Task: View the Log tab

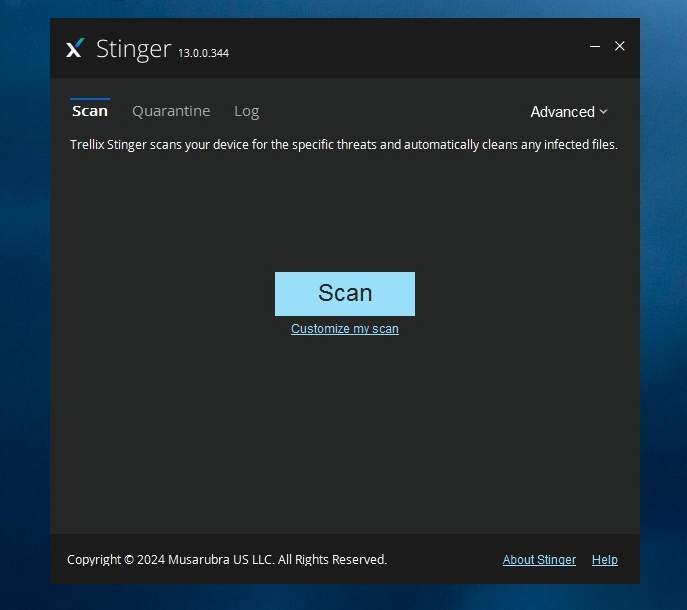Action: coord(246,111)
